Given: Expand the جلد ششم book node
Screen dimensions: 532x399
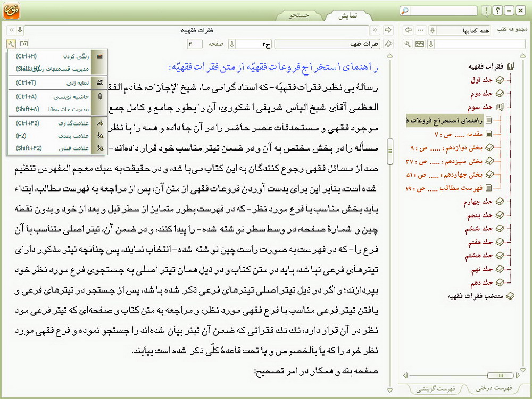Looking at the screenshot, I should [x=500, y=228].
